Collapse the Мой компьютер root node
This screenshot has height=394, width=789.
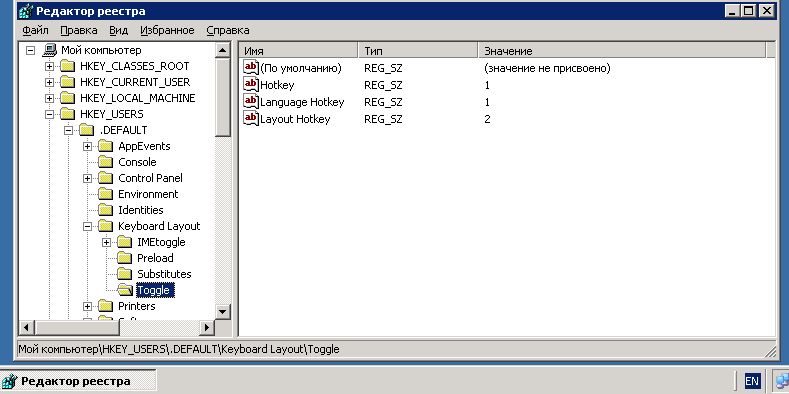pyautogui.click(x=30, y=50)
